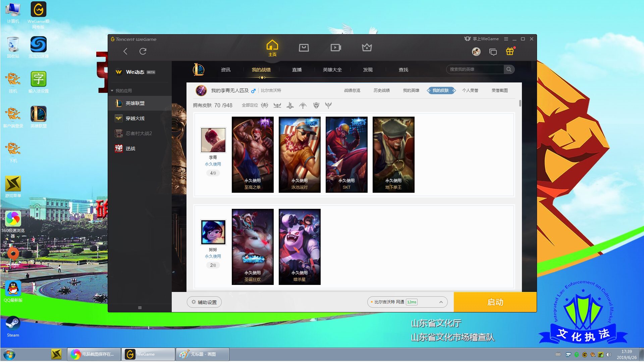Click the WeGame taskbar button
The height and width of the screenshot is (362, 644).
point(148,354)
